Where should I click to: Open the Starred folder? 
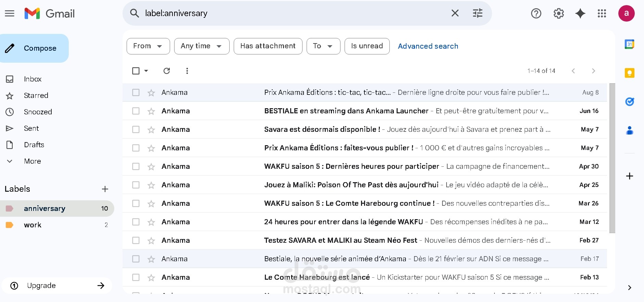36,96
